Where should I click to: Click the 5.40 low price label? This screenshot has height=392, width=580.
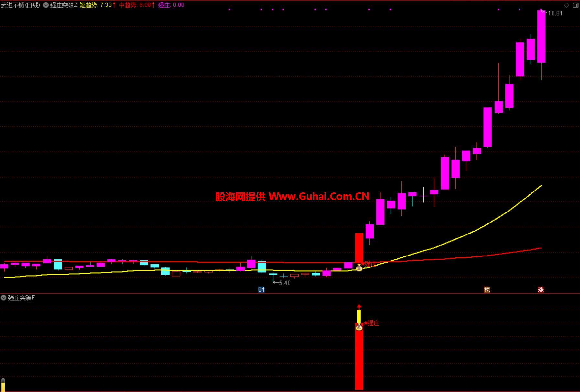point(285,283)
